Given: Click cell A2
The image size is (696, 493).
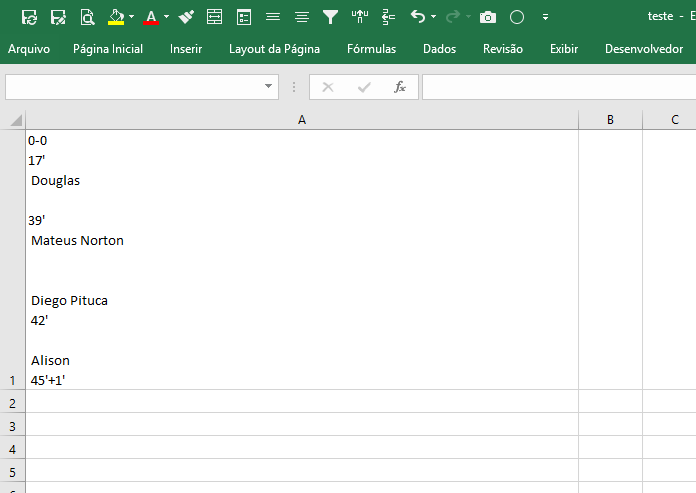Looking at the screenshot, I should point(302,401).
